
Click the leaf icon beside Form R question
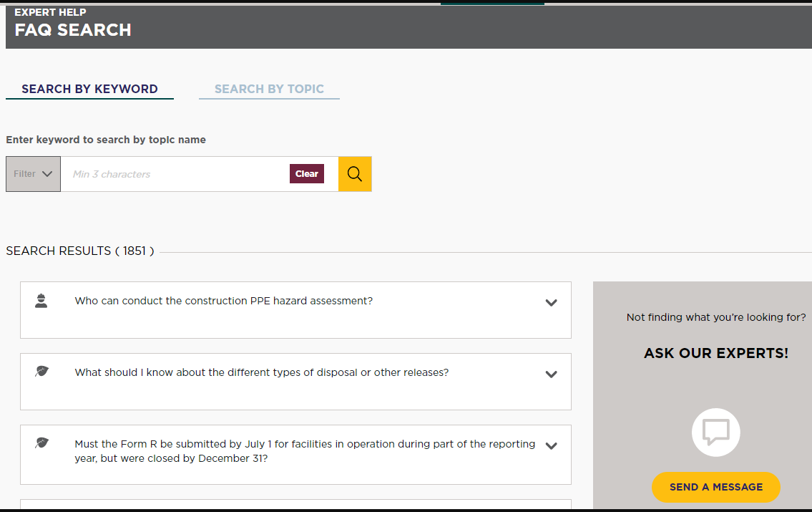pyautogui.click(x=42, y=443)
